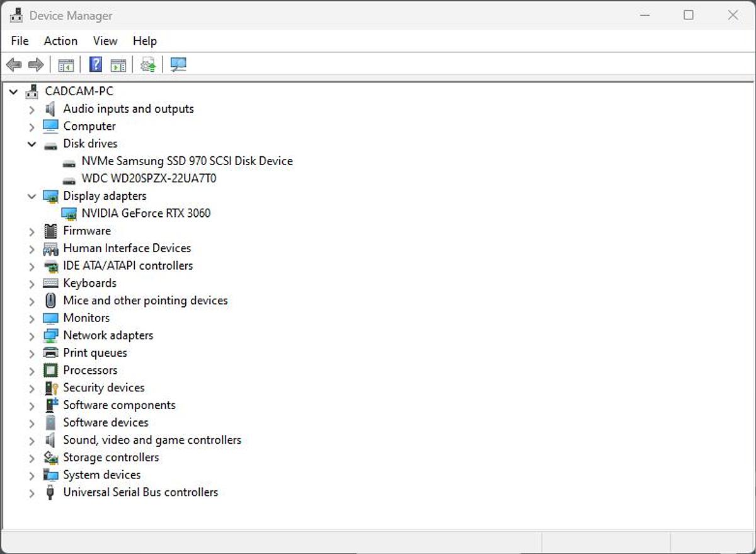The height and width of the screenshot is (554, 756).
Task: Click the Forward arrow in the toolbar
Action: [36, 65]
